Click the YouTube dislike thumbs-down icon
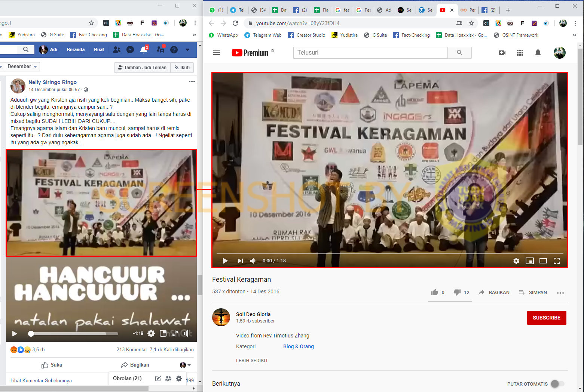Screen dimensions: 584x392 pos(457,292)
